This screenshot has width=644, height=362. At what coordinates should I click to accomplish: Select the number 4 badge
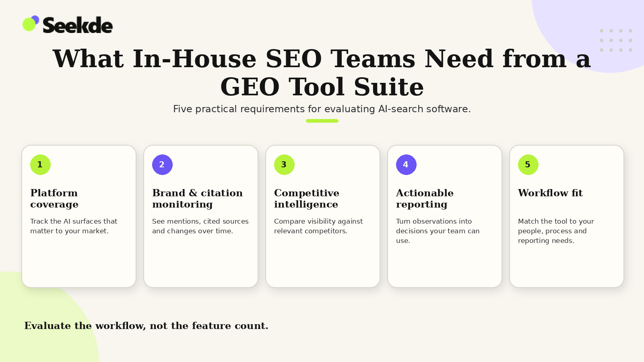[406, 165]
